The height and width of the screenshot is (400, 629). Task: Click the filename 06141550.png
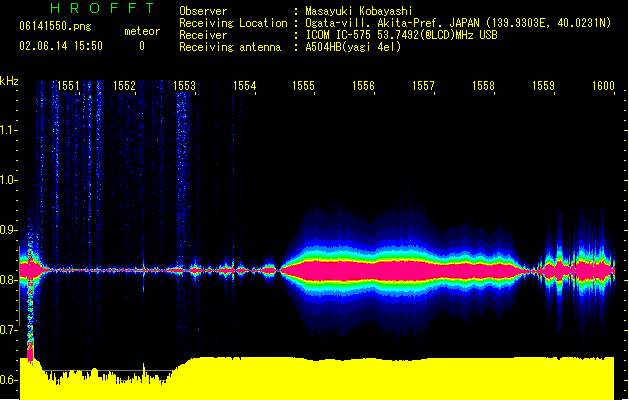tap(55, 26)
